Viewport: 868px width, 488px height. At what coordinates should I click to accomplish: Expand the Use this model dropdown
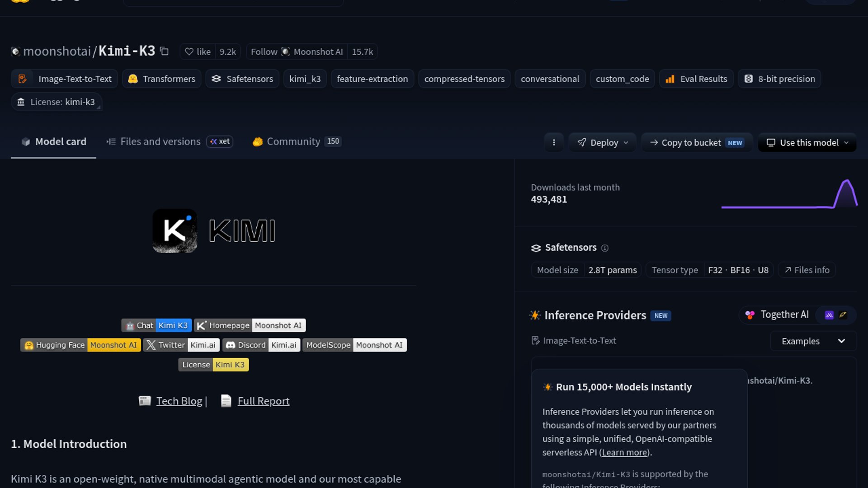tap(807, 142)
